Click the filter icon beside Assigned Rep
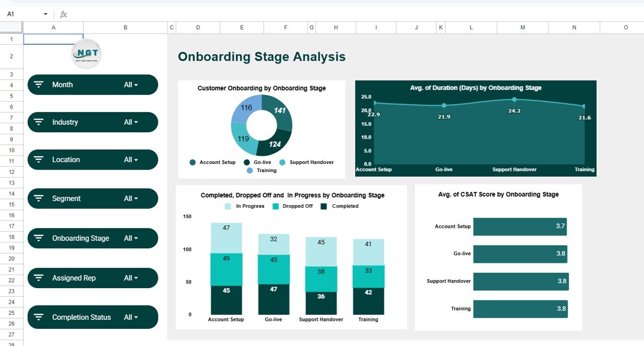This screenshot has height=346, width=644. coord(38,278)
